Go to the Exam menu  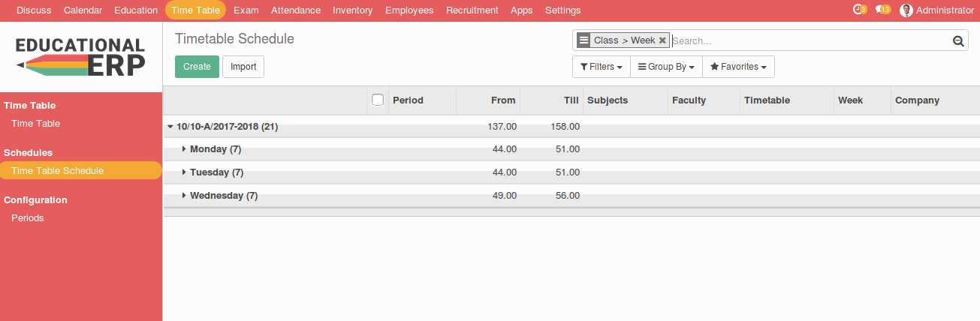click(x=246, y=10)
